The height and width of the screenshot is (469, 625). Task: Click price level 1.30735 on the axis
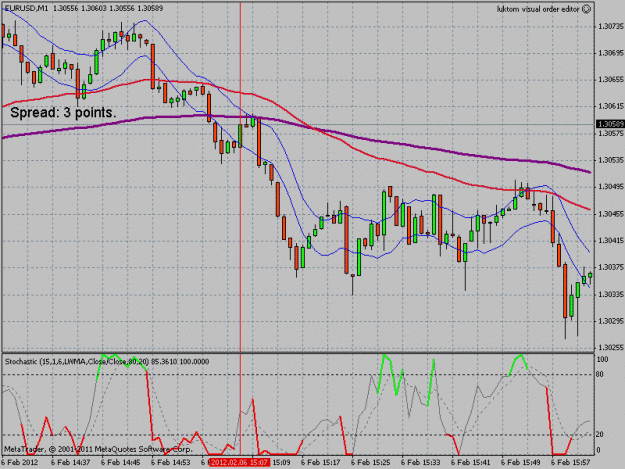click(611, 27)
